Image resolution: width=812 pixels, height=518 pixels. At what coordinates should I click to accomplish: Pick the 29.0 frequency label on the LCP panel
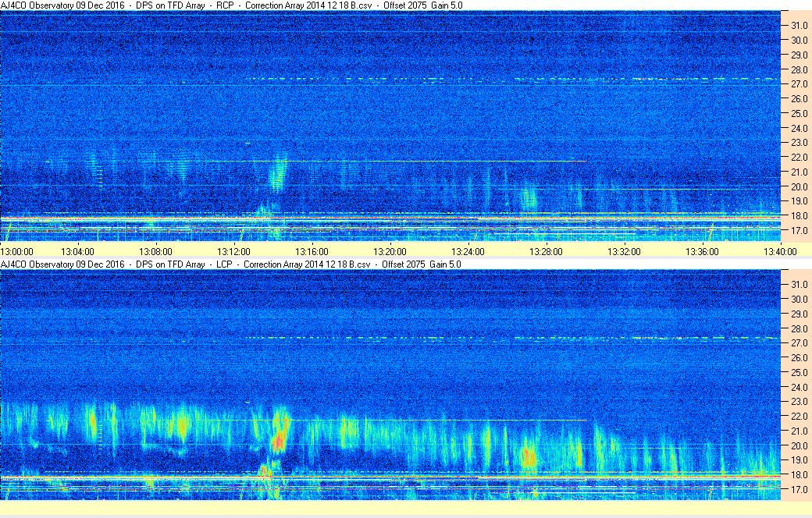[799, 314]
